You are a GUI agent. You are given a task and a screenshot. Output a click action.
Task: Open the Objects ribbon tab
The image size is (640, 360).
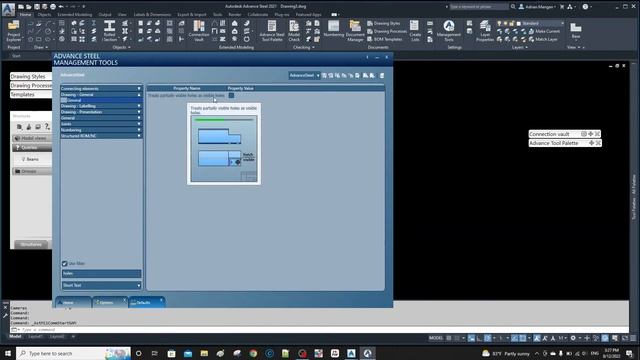(x=44, y=15)
